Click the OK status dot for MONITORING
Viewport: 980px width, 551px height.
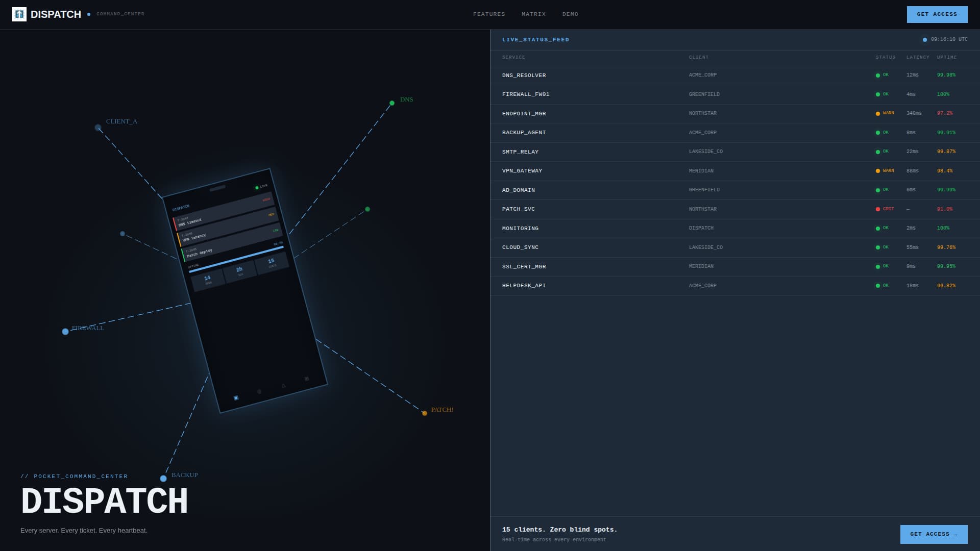(x=878, y=229)
